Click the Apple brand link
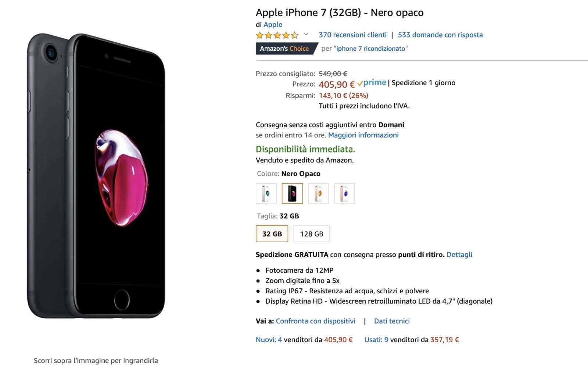Screen dimensions: 588x372 pos(273,24)
